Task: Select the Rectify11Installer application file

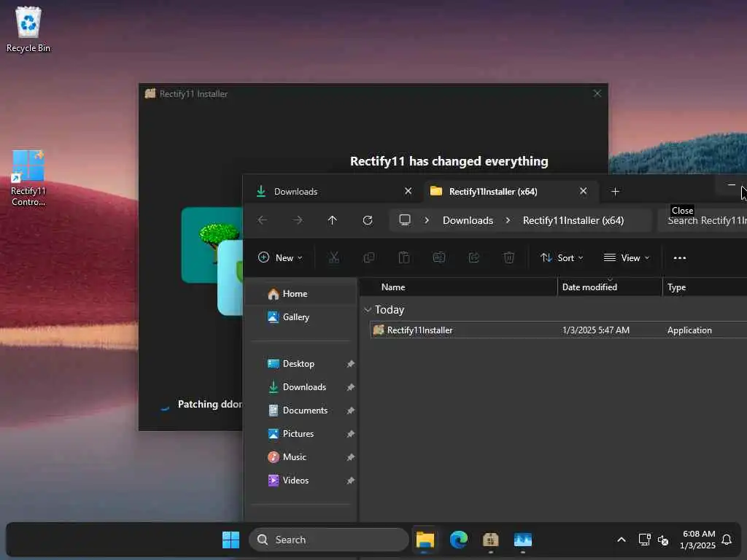Action: (558, 330)
